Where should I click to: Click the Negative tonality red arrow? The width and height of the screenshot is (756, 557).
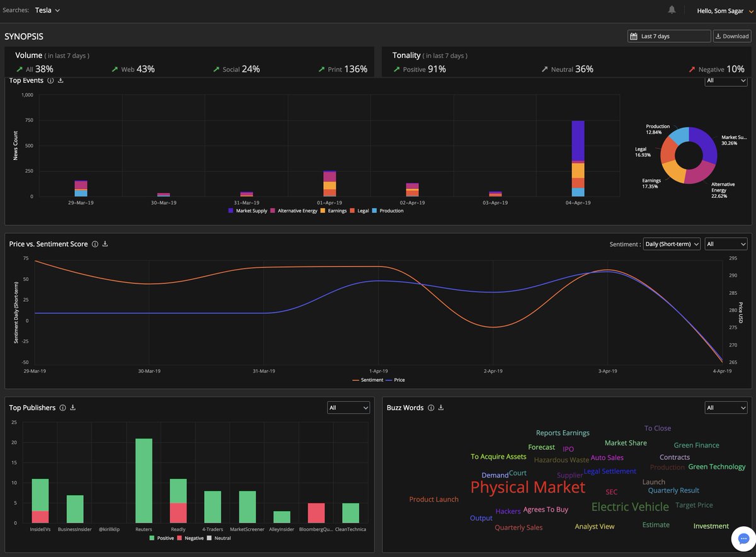(x=693, y=69)
